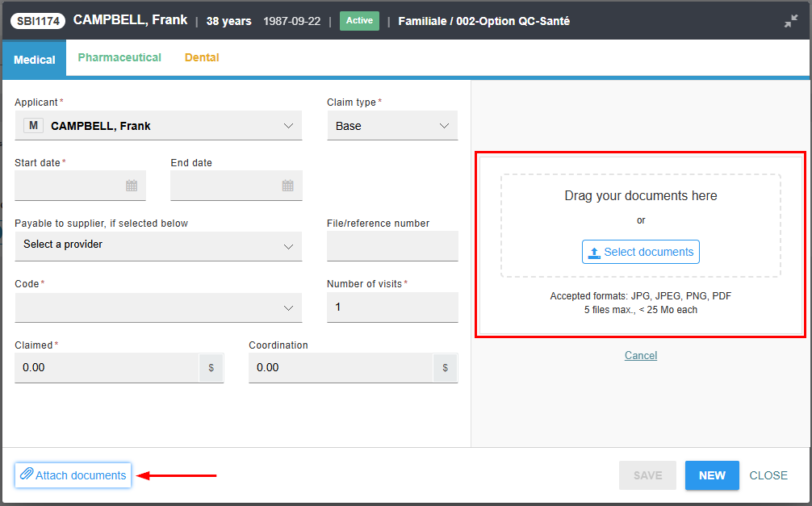This screenshot has width=812, height=506.
Task: Click the End date calendar icon
Action: (x=287, y=186)
